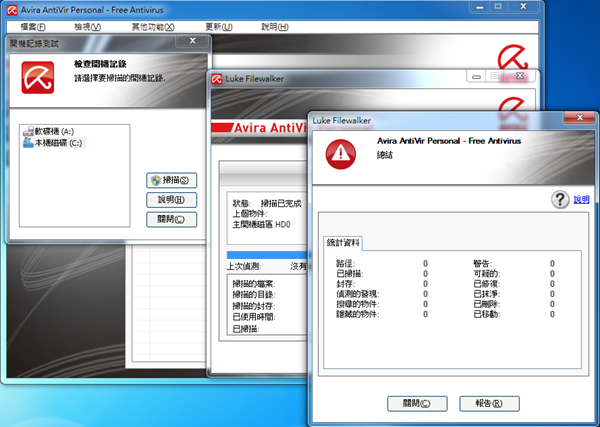Click the 可疑的: statistic label
The image size is (600, 427).
487,274
